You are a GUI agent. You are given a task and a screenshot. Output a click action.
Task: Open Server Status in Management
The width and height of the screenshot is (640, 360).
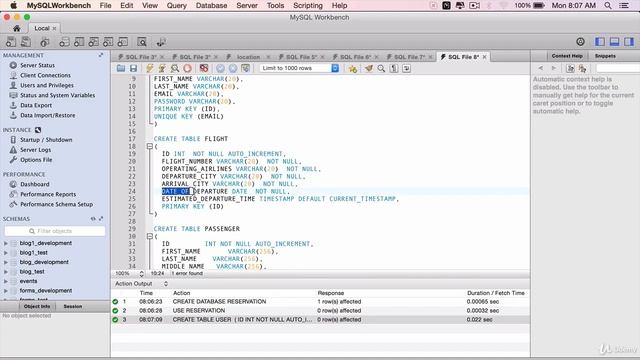pyautogui.click(x=37, y=65)
